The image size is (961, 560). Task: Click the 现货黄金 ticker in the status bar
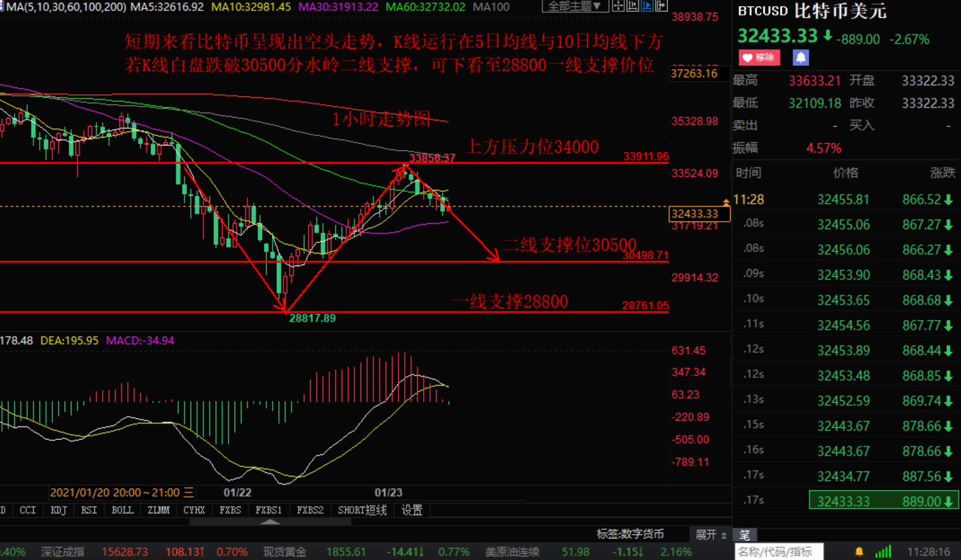pyautogui.click(x=285, y=552)
